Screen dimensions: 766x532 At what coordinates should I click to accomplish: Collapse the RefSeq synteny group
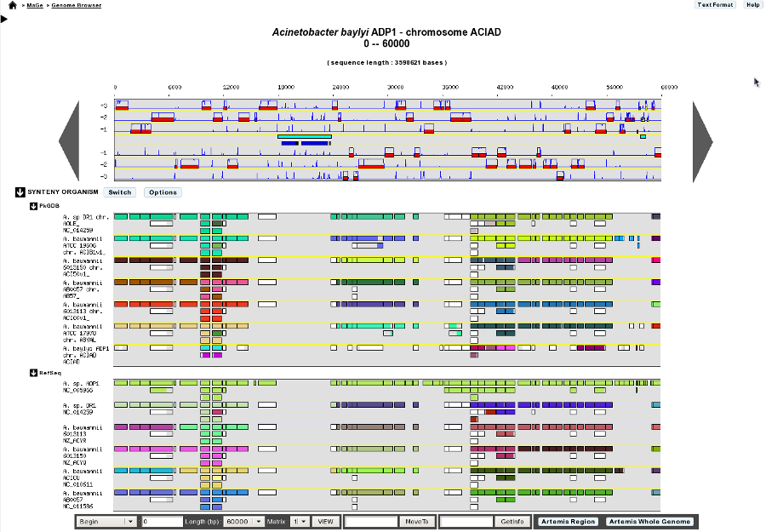(x=33, y=373)
